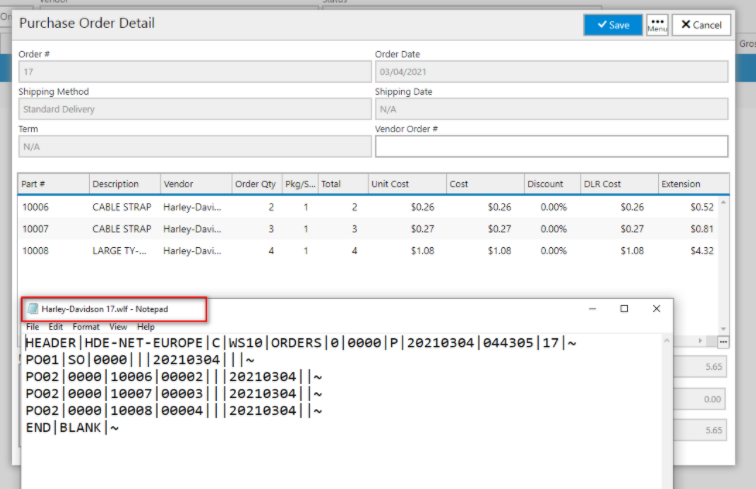Click the Order Date field 03/04/2021

pos(552,72)
